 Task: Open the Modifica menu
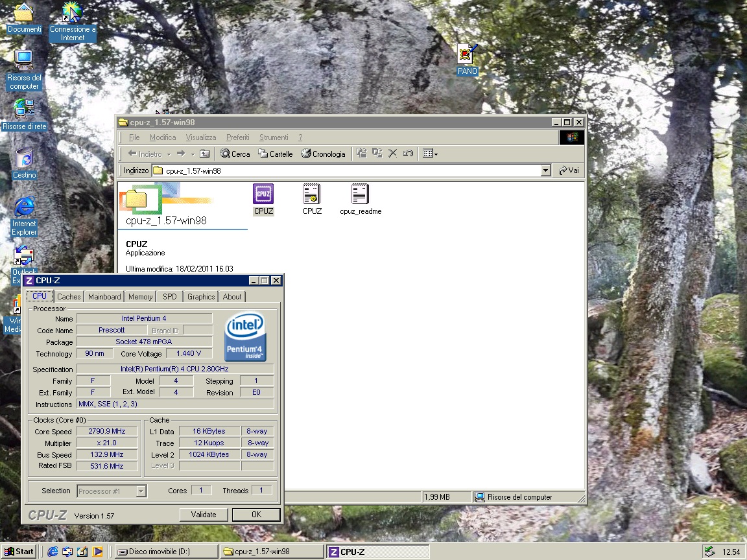(163, 137)
